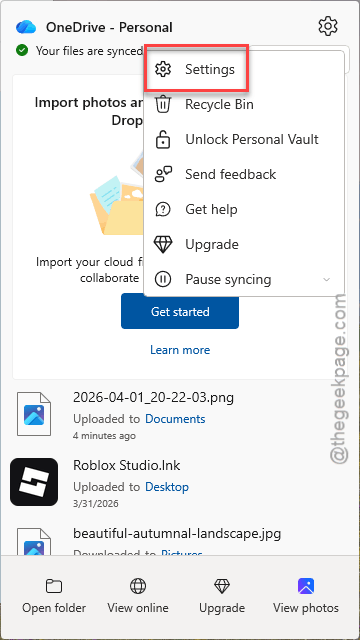
Task: Click the Open folder icon in the bottom bar
Action: point(54,587)
